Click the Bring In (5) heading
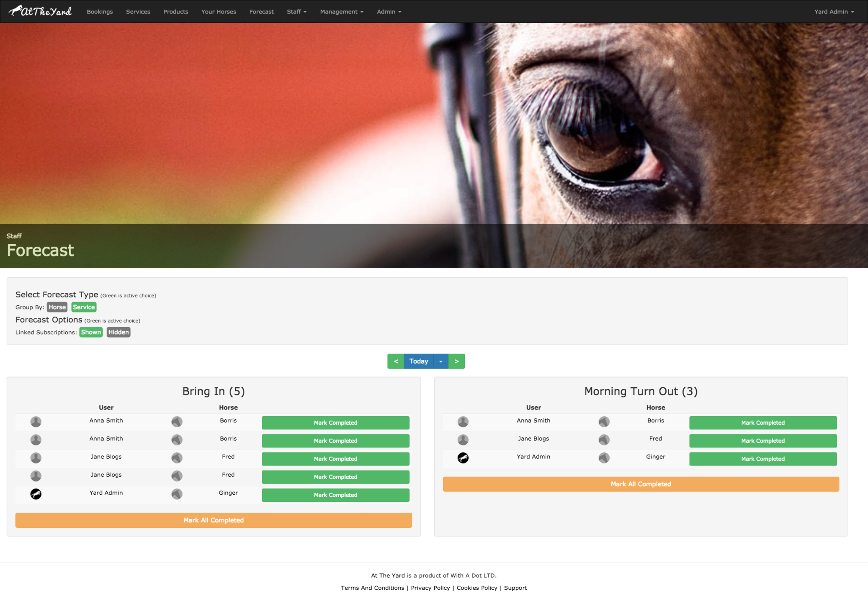 click(214, 391)
